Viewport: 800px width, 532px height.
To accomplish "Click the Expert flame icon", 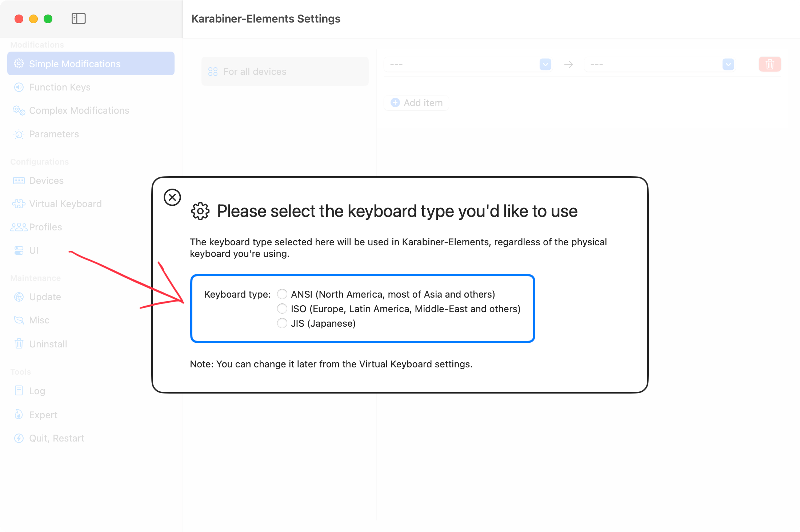I will pyautogui.click(x=19, y=415).
